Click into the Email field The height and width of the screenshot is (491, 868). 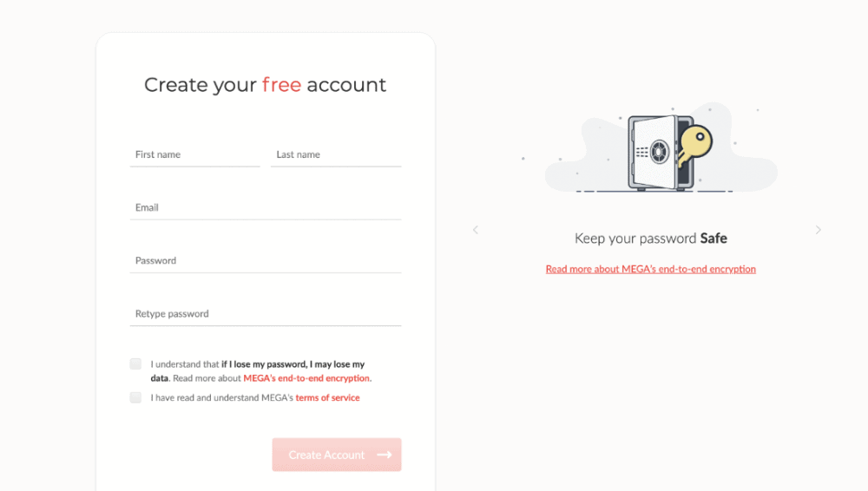click(x=266, y=208)
